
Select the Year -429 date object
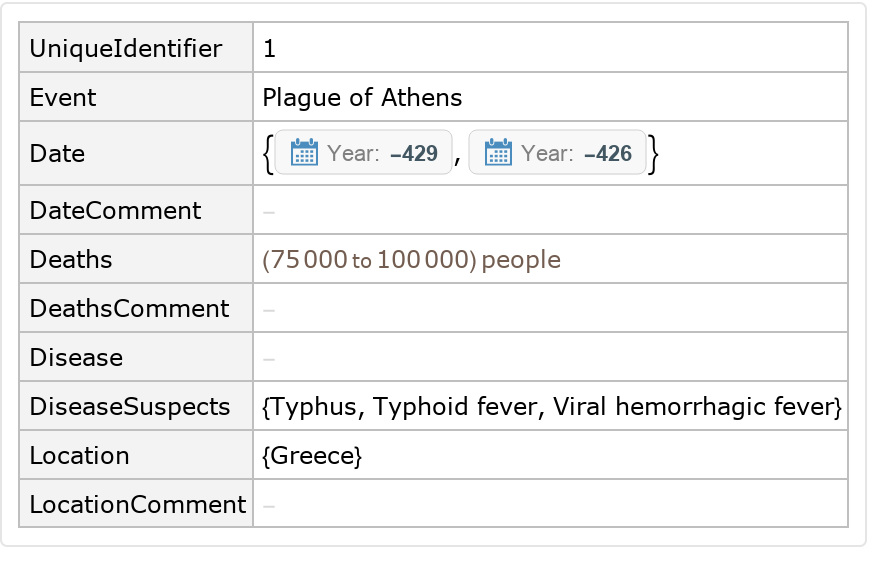point(364,153)
